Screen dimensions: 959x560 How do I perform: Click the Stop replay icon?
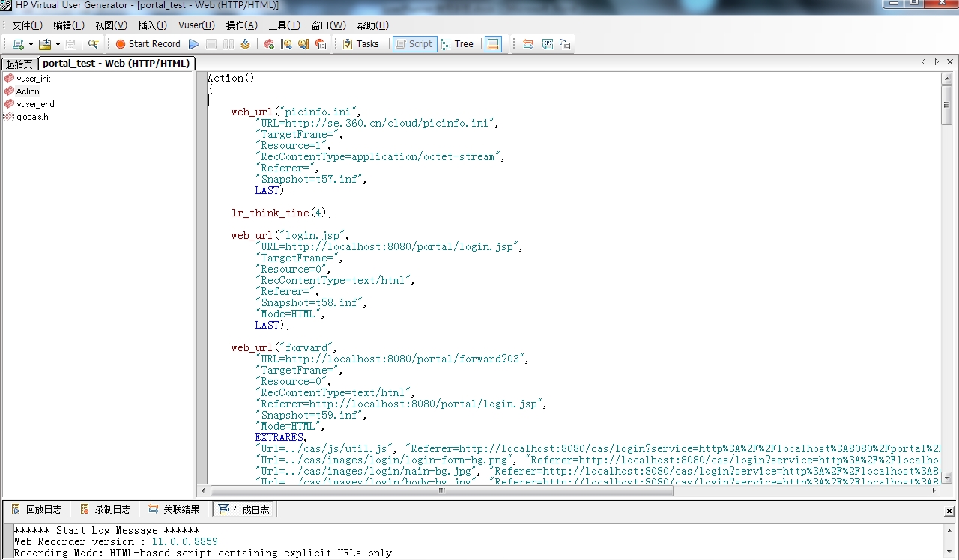click(x=211, y=44)
